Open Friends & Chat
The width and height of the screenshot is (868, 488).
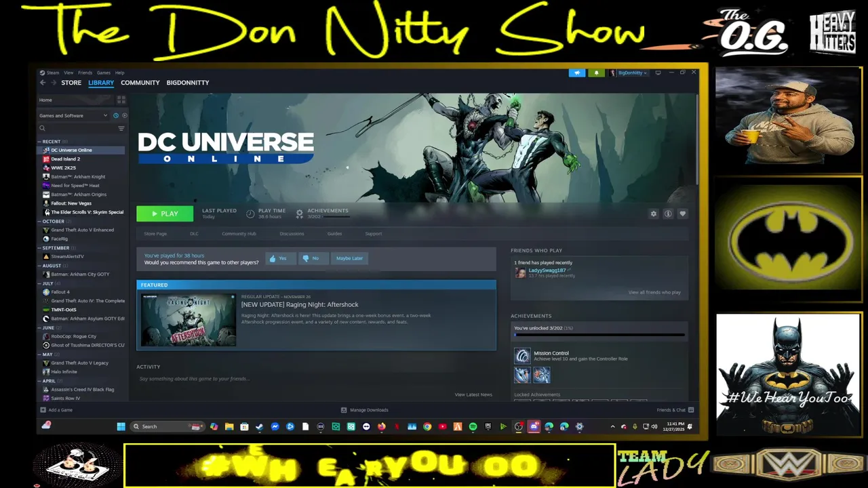[x=675, y=410]
